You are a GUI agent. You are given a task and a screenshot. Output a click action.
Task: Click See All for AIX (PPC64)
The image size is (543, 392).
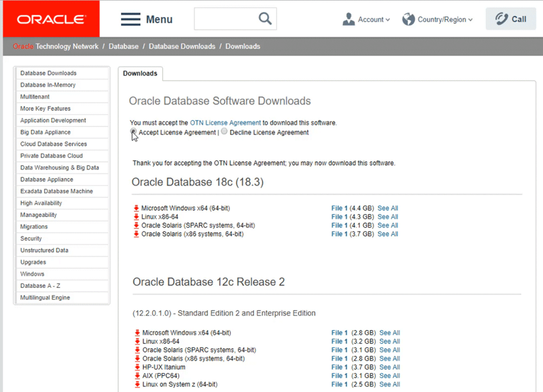pyautogui.click(x=390, y=376)
